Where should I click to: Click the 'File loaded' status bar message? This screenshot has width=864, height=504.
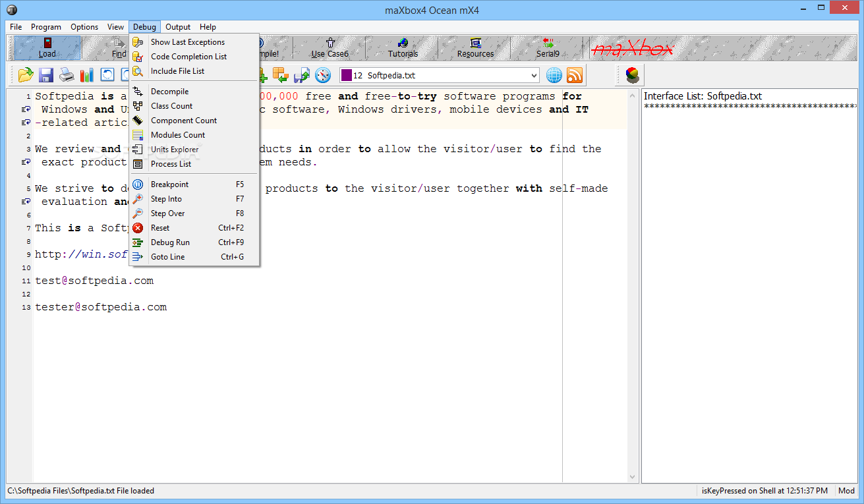[80, 491]
